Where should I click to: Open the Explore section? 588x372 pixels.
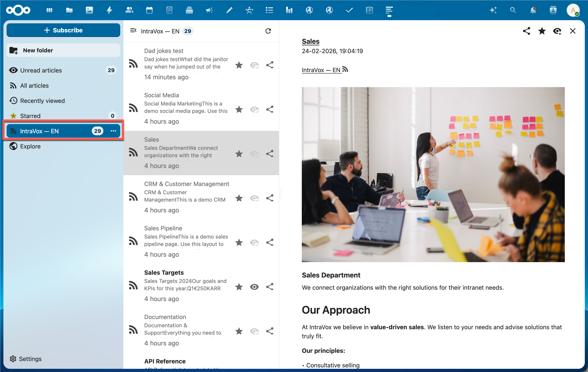coord(63,146)
